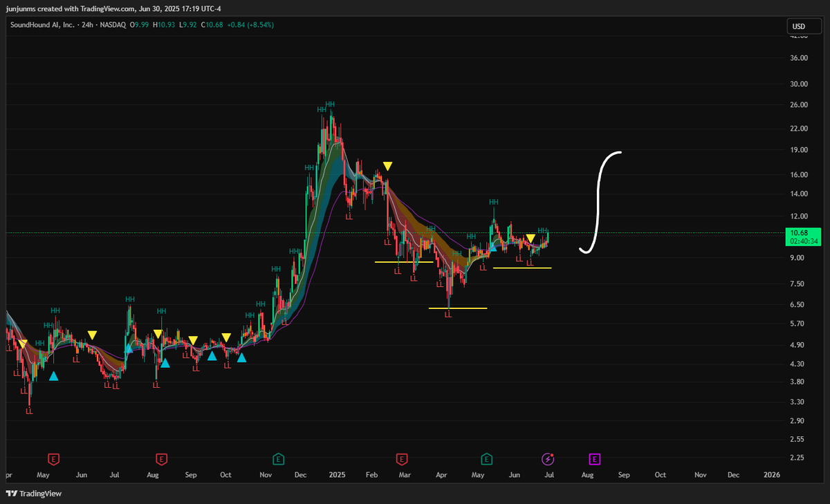
Task: Select the yellow support line under May-June 2025 lows
Action: tap(522, 268)
